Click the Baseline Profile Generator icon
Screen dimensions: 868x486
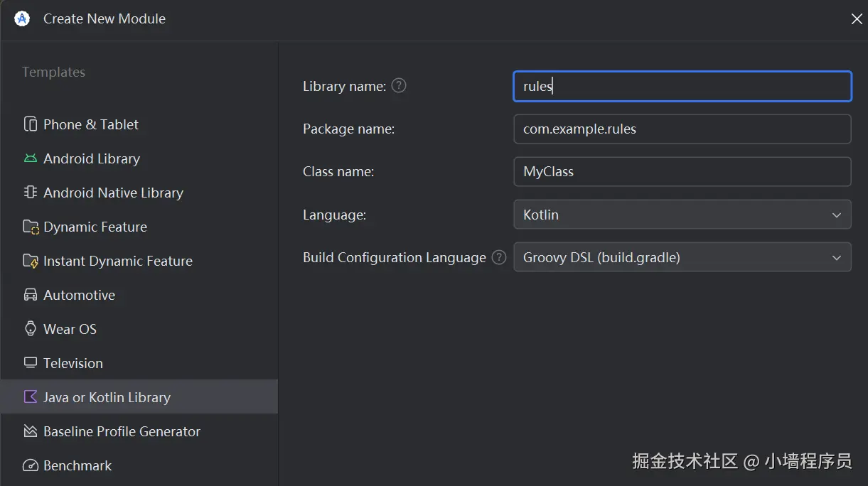pyautogui.click(x=31, y=431)
